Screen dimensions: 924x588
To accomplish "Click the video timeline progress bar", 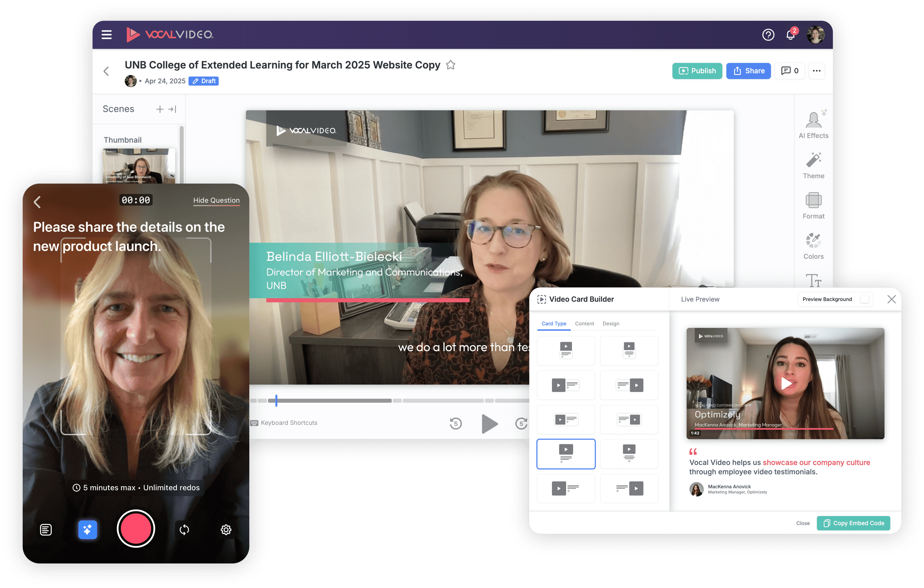I will tap(390, 400).
